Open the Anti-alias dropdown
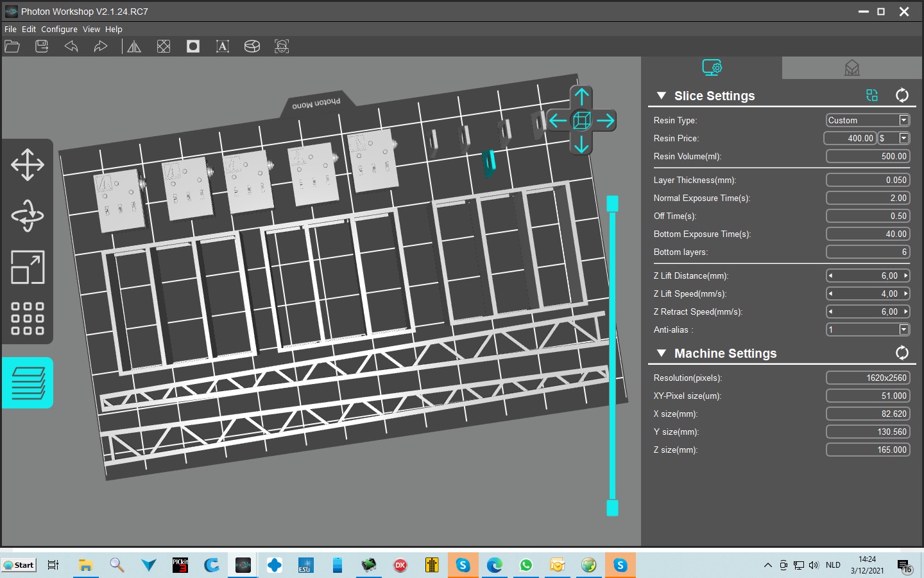 903,329
